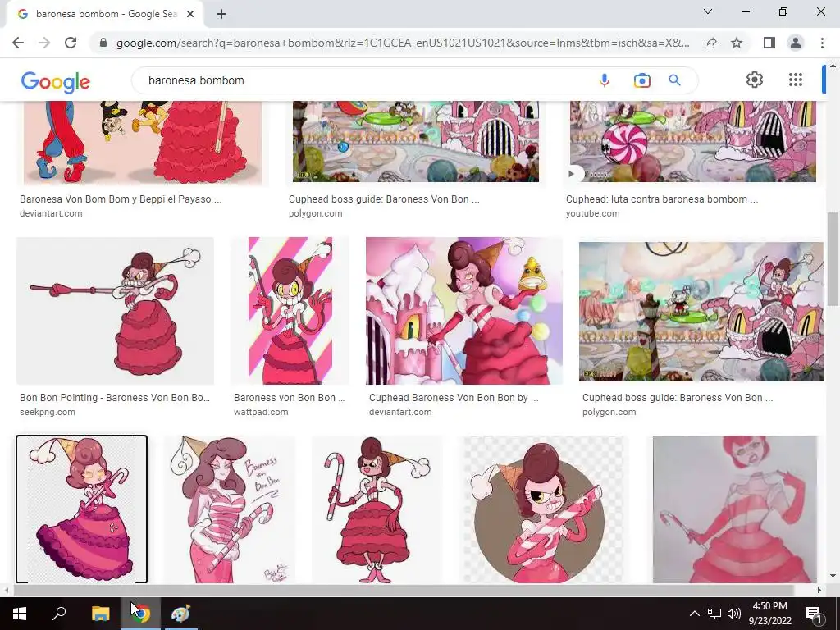Select the Baroness holding candy cane thumbnail
The height and width of the screenshot is (630, 840).
(377, 509)
